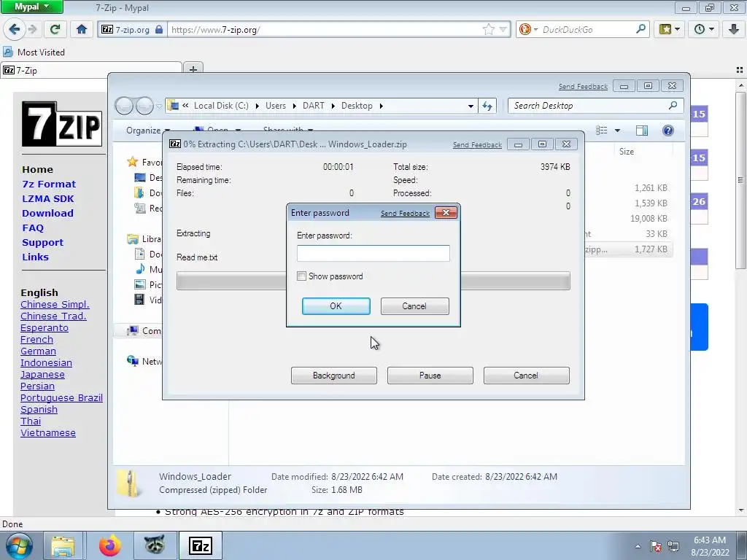Open the change view dropdown arrow
Screen dimensions: 747x560
(x=617, y=131)
